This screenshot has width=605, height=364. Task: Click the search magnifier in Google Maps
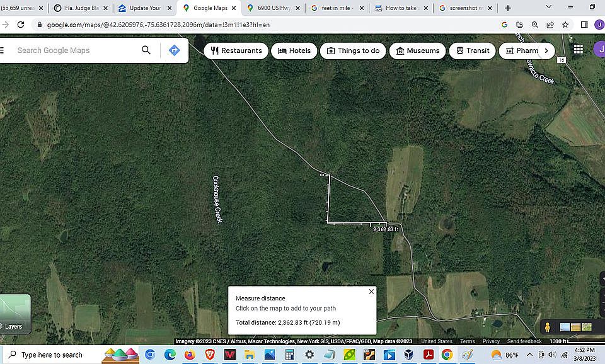[146, 50]
